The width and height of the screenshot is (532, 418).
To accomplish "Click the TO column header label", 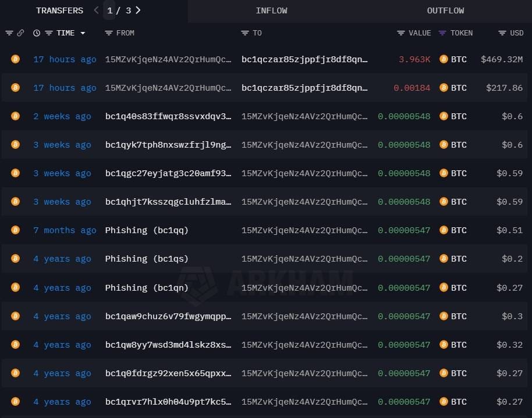I will (257, 33).
